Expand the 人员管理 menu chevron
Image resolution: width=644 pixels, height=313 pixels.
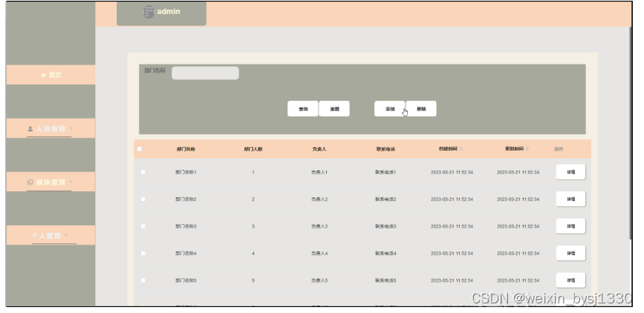click(71, 128)
